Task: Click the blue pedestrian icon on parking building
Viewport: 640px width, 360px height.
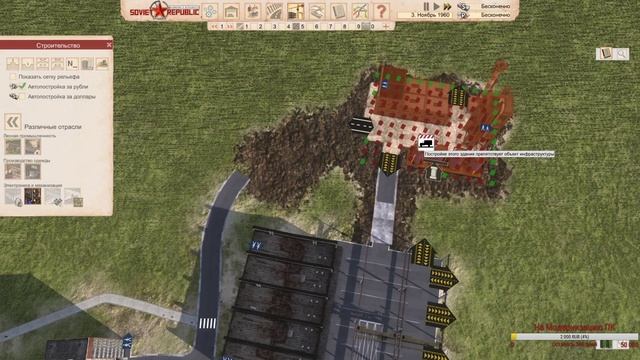Action: (257, 245)
